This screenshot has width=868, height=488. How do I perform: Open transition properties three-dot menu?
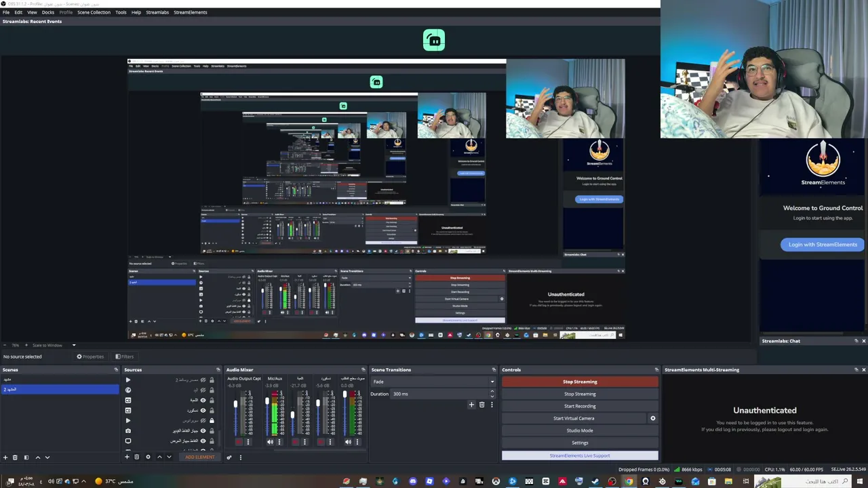point(492,405)
